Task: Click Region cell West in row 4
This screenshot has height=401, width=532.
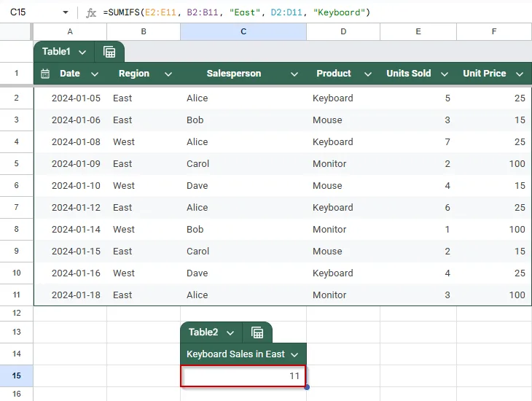Action: click(x=144, y=142)
